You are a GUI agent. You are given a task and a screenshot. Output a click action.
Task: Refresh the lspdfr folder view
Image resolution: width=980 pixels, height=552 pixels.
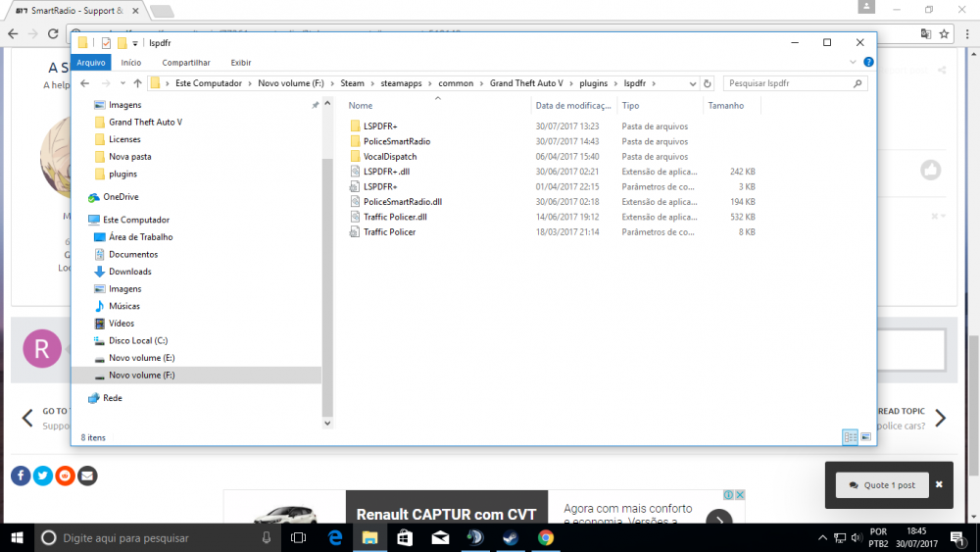click(x=707, y=83)
